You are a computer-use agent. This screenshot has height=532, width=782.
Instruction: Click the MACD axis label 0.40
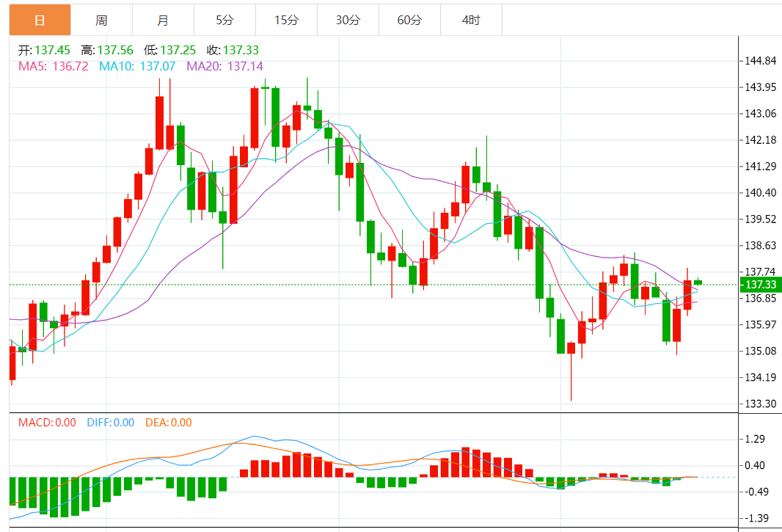click(x=755, y=466)
